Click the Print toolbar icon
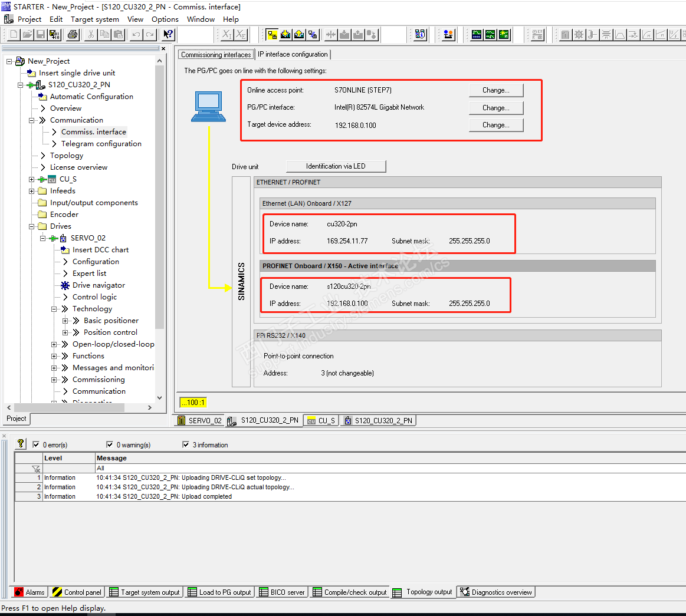The height and width of the screenshot is (616, 686). pos(73,34)
